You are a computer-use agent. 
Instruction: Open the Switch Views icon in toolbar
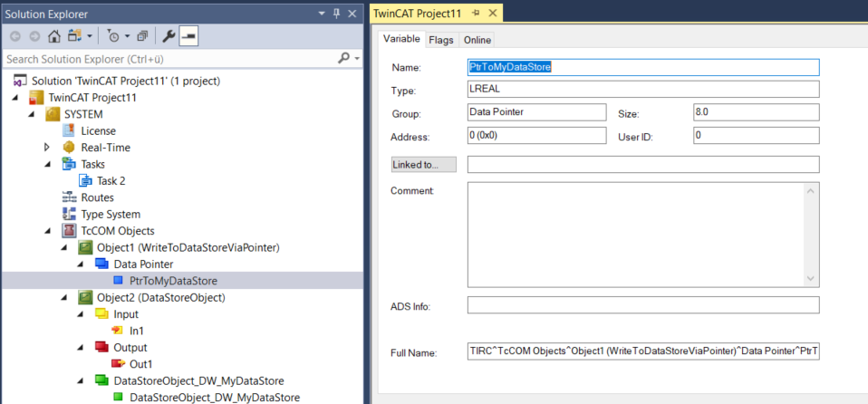pos(74,36)
